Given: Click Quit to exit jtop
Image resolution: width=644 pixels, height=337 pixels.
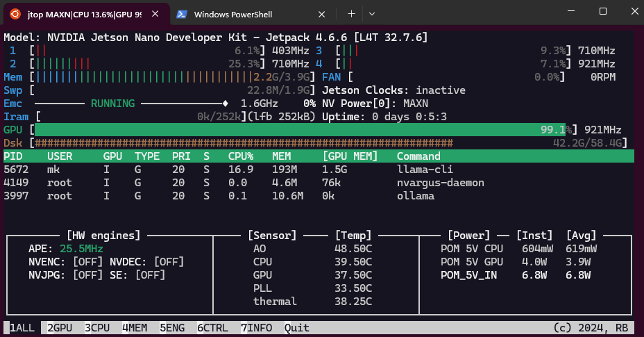Looking at the screenshot, I should pyautogui.click(x=296, y=327).
